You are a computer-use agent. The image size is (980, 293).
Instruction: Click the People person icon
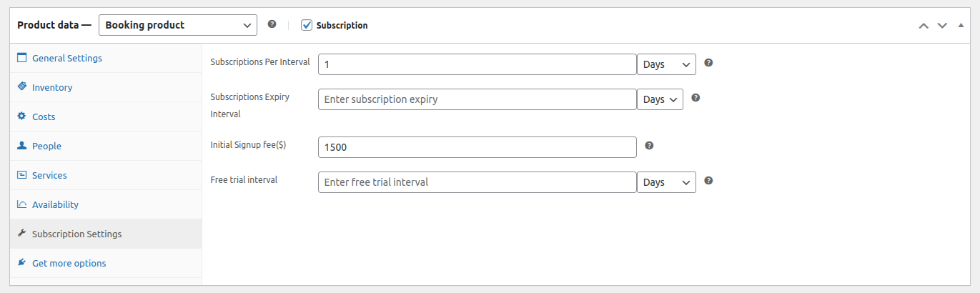(21, 145)
